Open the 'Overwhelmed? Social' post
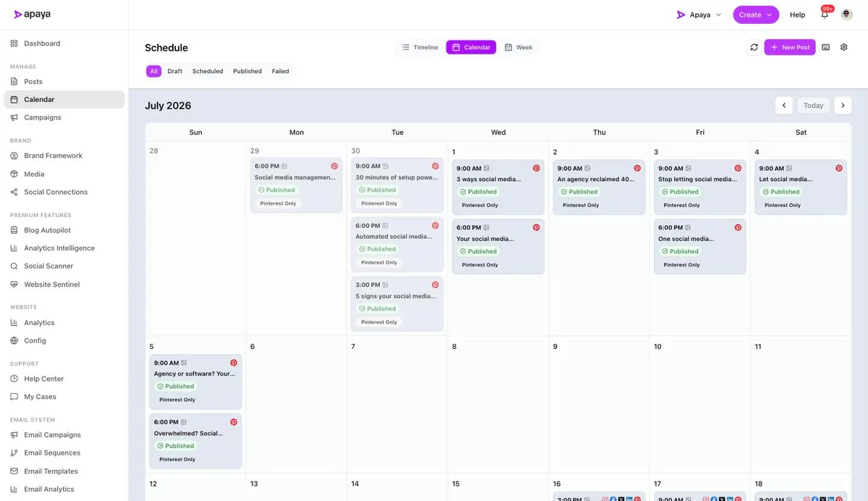868x501 pixels. click(x=195, y=442)
